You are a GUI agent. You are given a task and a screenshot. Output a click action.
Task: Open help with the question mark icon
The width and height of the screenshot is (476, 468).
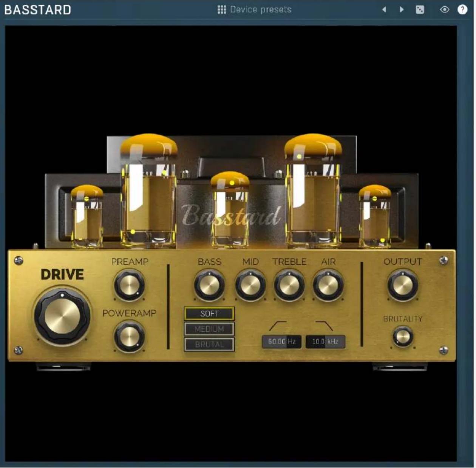click(x=462, y=9)
